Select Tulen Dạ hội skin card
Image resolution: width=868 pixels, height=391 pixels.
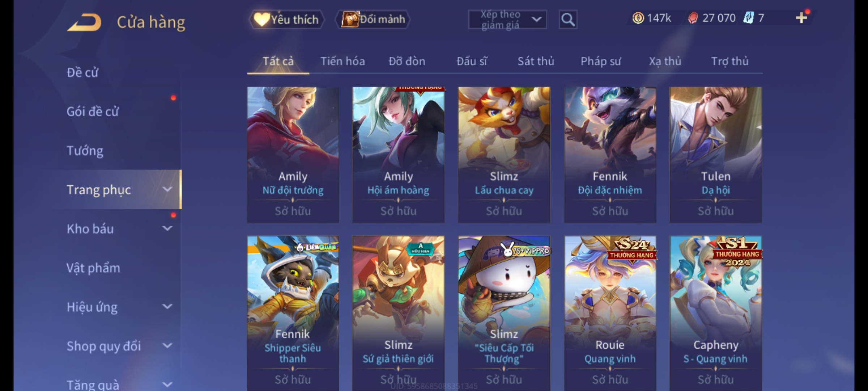(716, 155)
